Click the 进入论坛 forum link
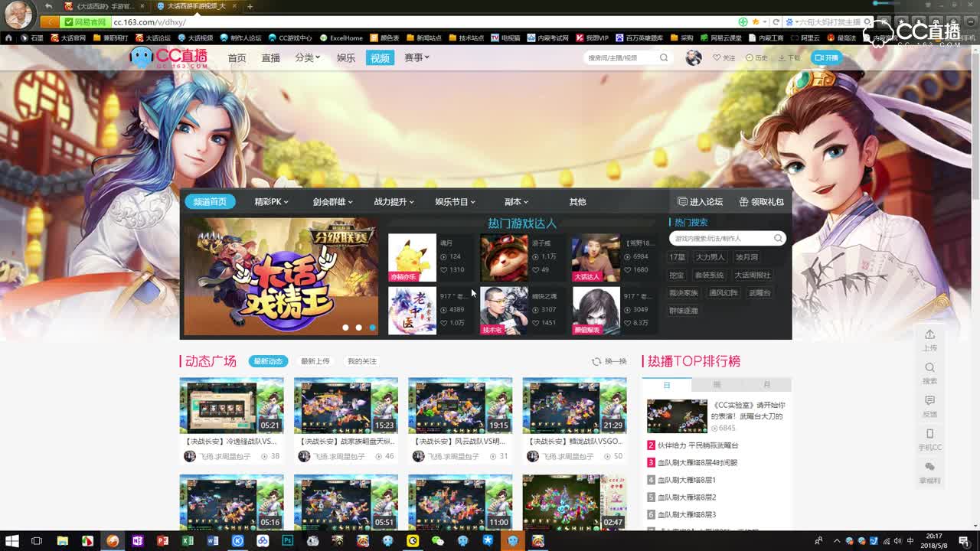The image size is (980, 551). pos(700,201)
